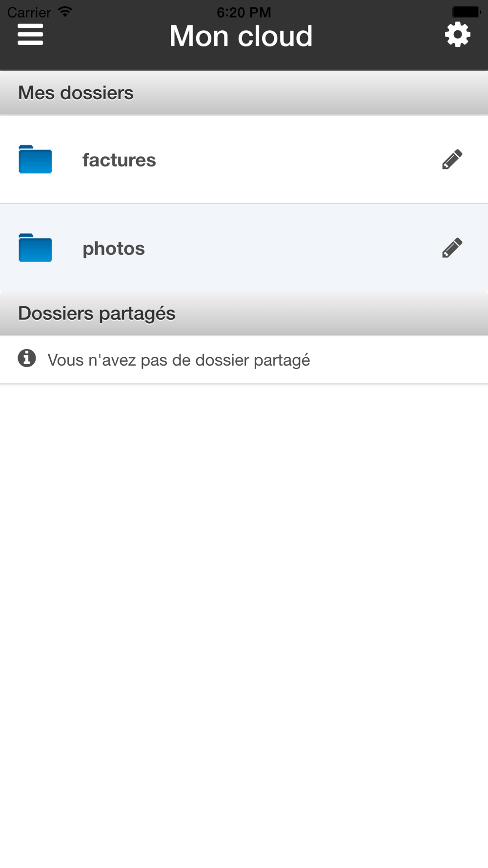
Task: Open the photos folder by its name
Action: tap(114, 248)
